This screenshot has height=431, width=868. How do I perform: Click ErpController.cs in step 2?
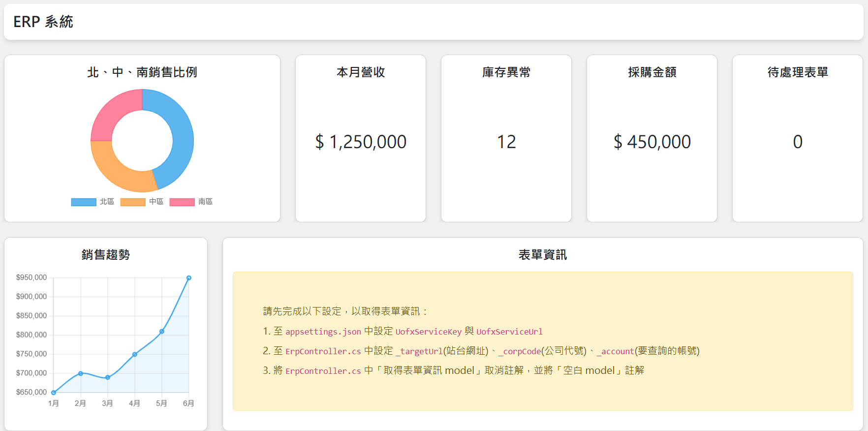(x=323, y=351)
